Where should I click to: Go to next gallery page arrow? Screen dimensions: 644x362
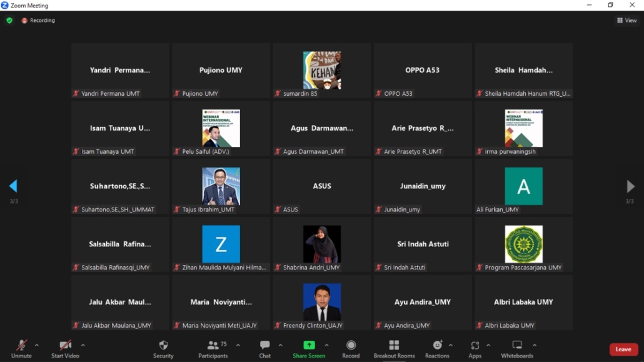pos(630,186)
